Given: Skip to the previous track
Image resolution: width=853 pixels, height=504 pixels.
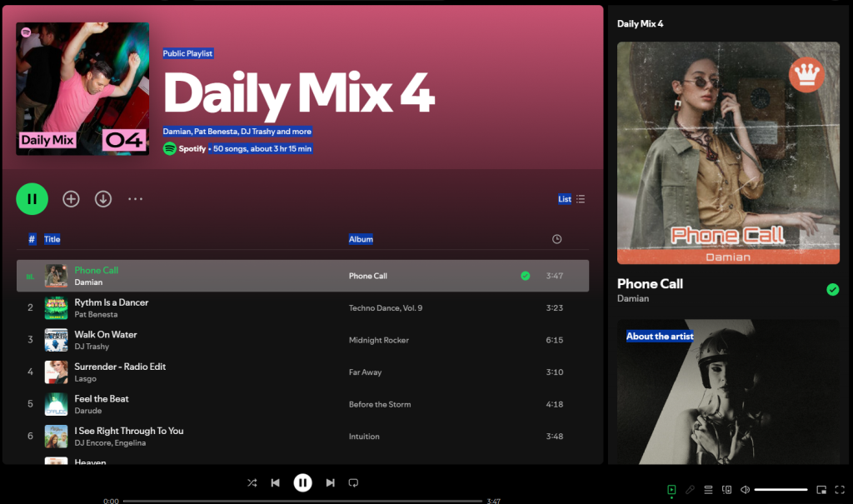Looking at the screenshot, I should tap(275, 483).
